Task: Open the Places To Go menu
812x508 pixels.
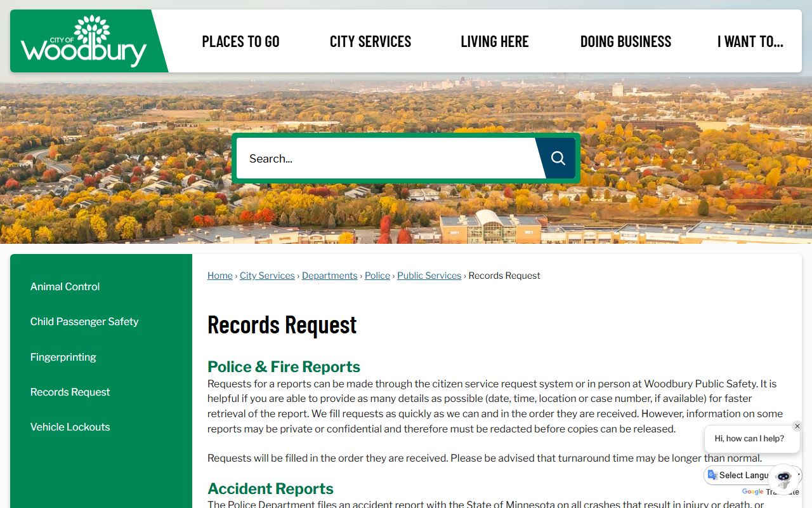Action: coord(240,41)
